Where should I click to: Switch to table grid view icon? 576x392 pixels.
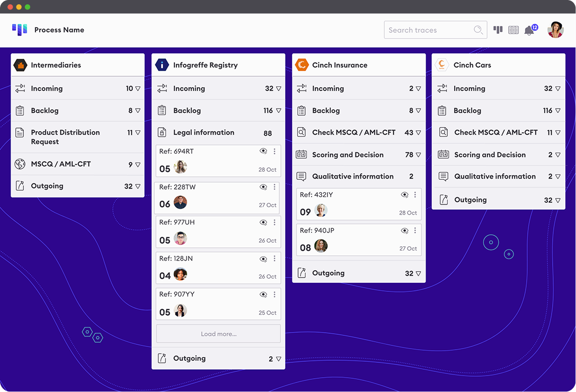tap(513, 30)
